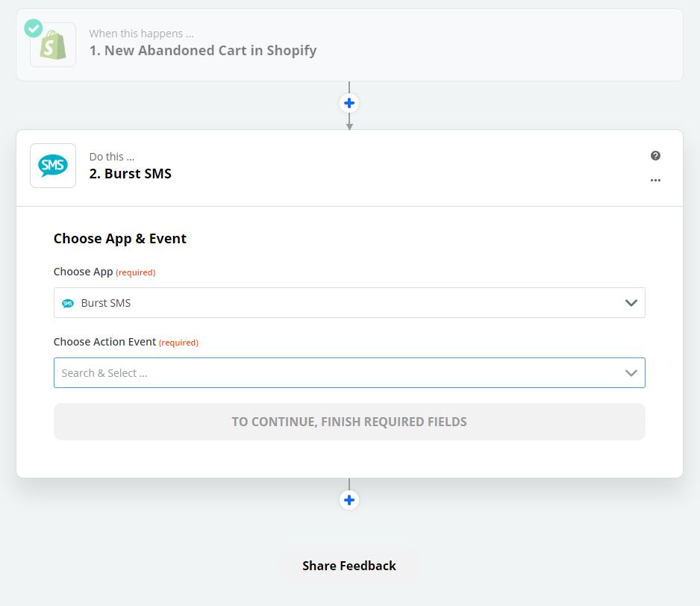Click the Choose App & Event heading

tap(120, 239)
